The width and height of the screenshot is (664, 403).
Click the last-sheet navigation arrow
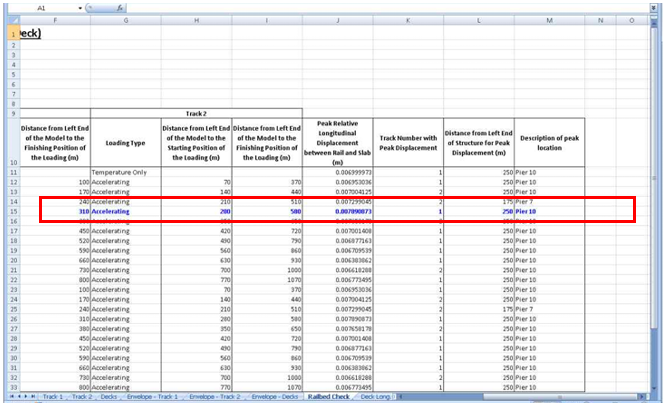tap(31, 397)
